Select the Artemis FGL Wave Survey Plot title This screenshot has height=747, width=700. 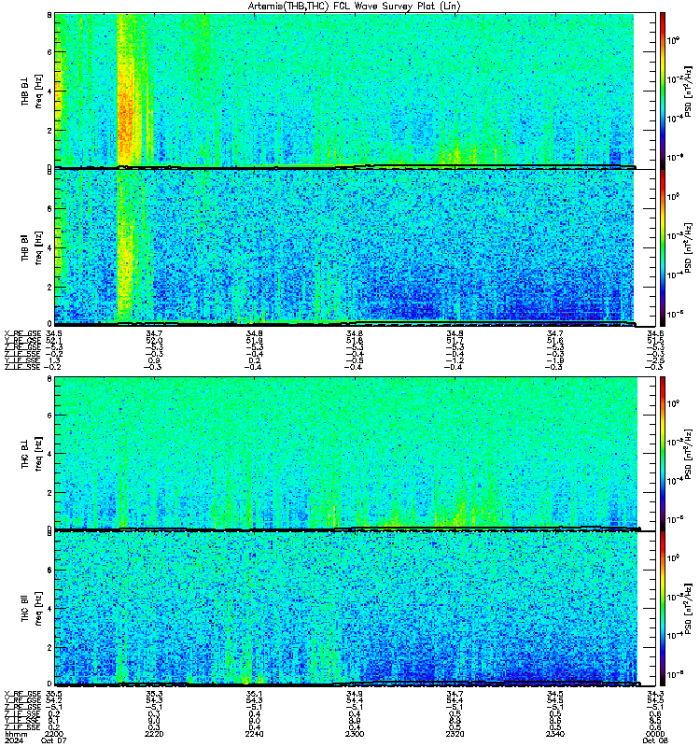pyautogui.click(x=355, y=7)
